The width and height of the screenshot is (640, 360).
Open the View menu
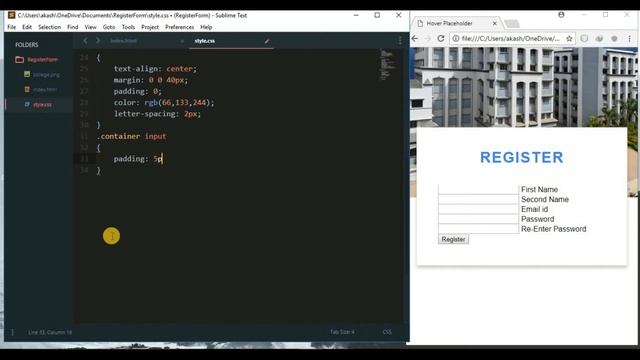[90, 27]
